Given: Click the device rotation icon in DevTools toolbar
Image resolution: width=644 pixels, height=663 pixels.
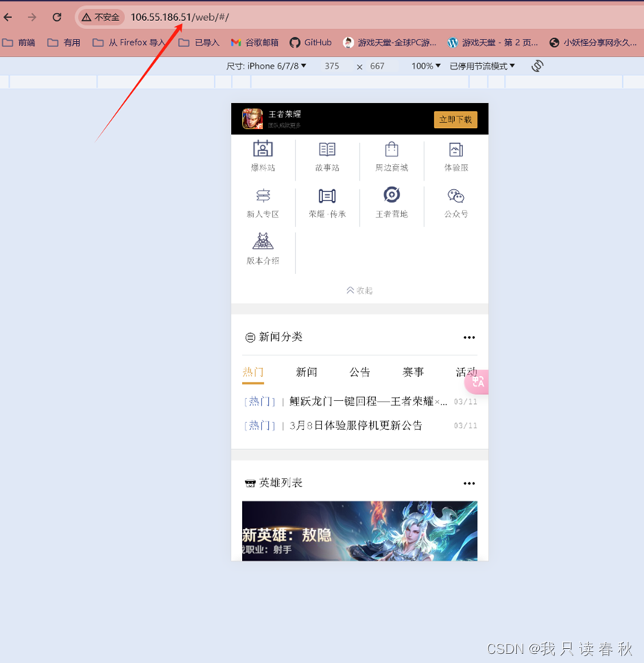Looking at the screenshot, I should 537,66.
